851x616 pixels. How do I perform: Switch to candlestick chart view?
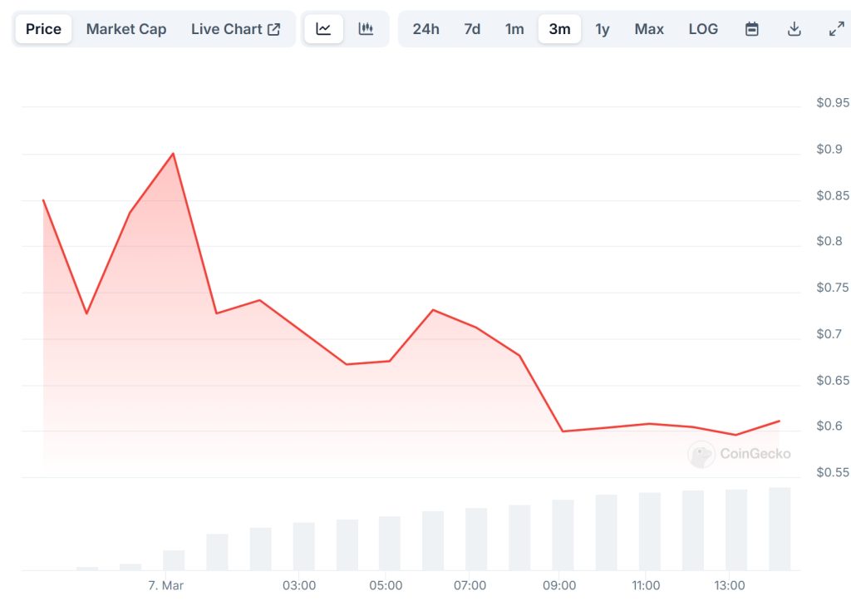[x=366, y=29]
